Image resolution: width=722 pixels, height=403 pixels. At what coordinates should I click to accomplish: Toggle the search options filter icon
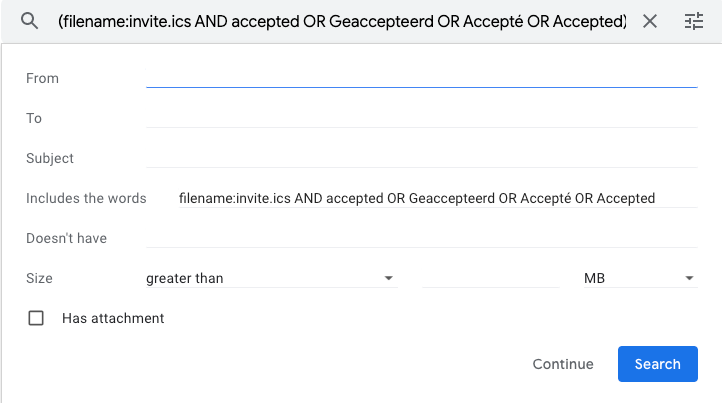coord(694,21)
